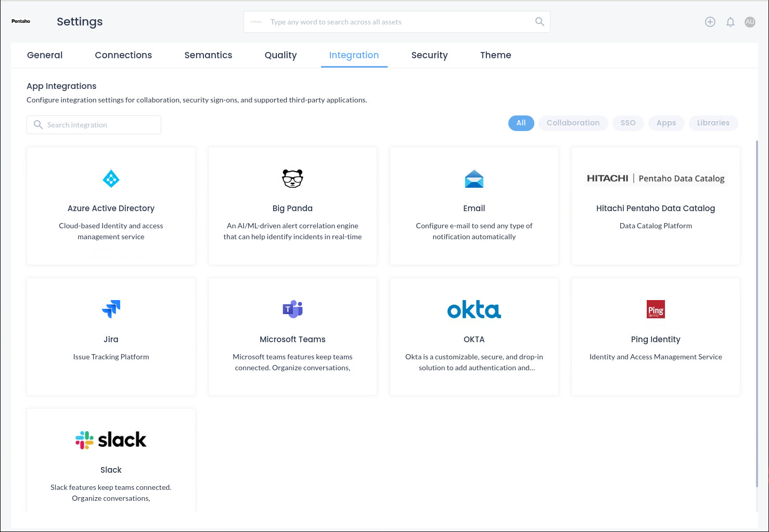The height and width of the screenshot is (532, 769).
Task: Filter integrations by SSO
Action: pyautogui.click(x=628, y=123)
